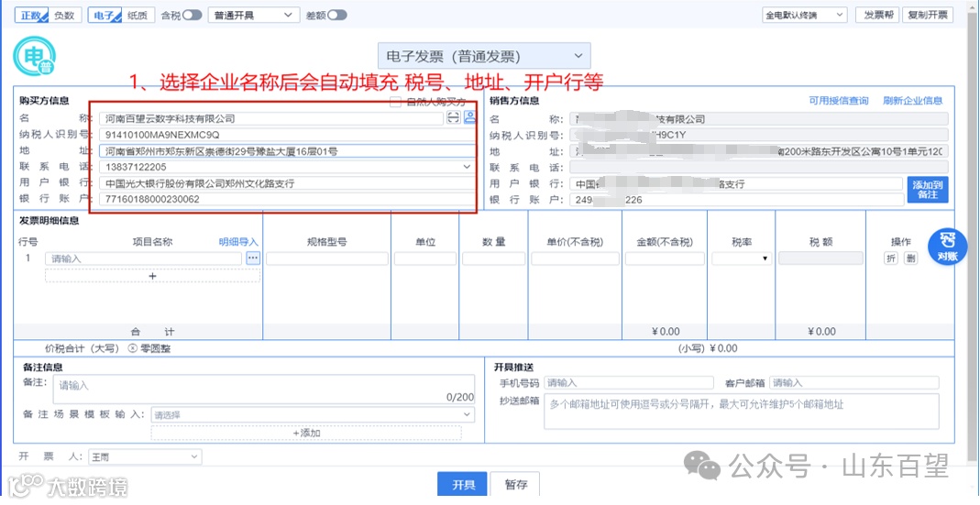Click the buyer tax ID field 91410100MA9NEXMC9Q

click(286, 135)
